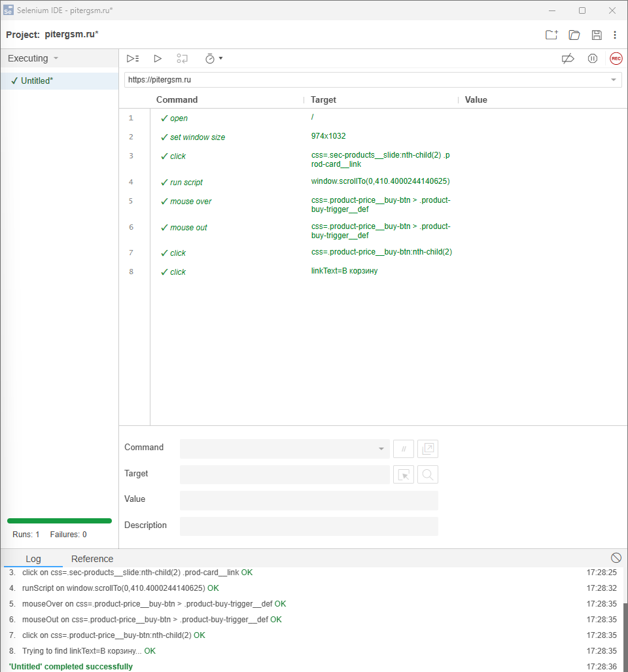This screenshot has width=628, height=672.
Task: Select the mouse over command row
Action: point(373,204)
